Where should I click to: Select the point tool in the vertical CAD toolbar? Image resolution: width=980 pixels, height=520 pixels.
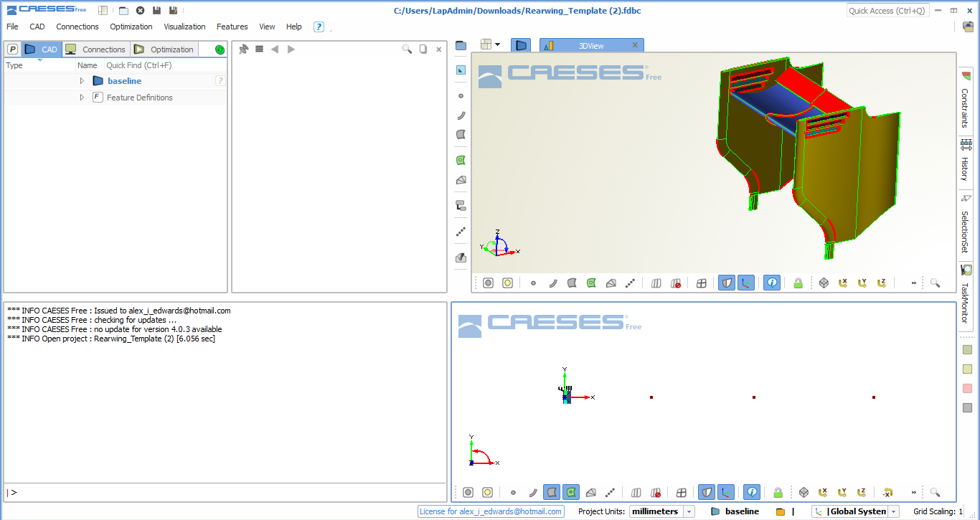click(x=461, y=95)
